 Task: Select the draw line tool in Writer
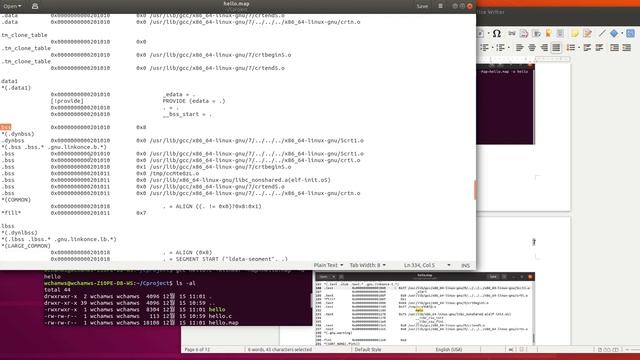click(x=602, y=33)
